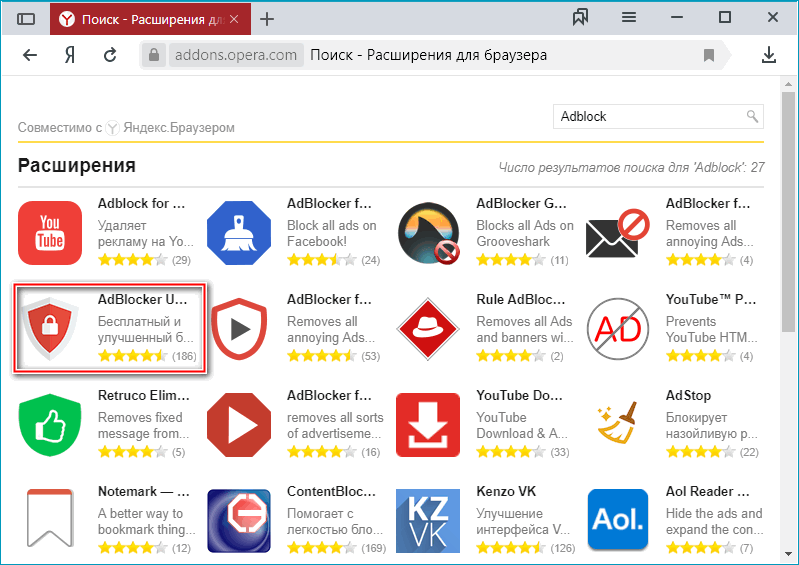Open the 'Kenzo VK' extension title
Screen dimensions: 799x565
click(x=506, y=491)
